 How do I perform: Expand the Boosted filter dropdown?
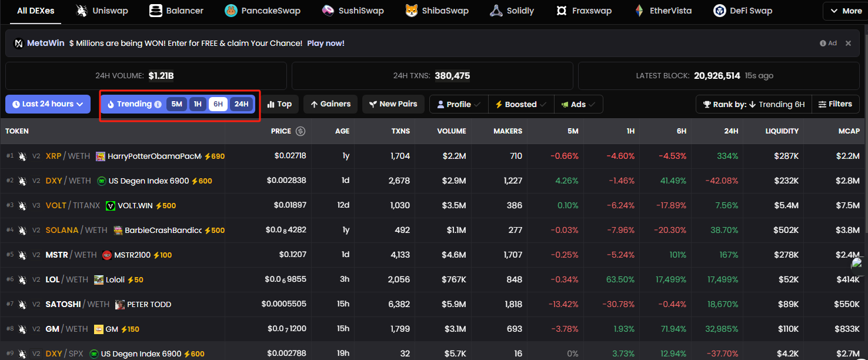(521, 104)
